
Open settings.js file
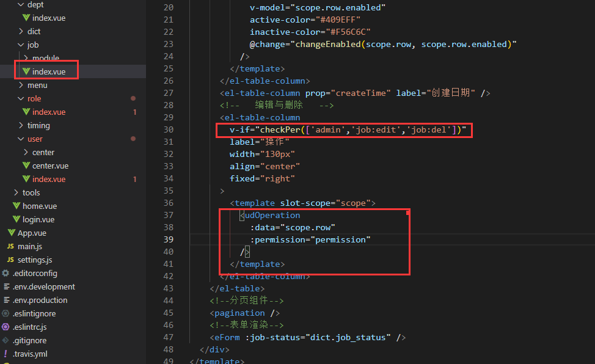[35, 260]
